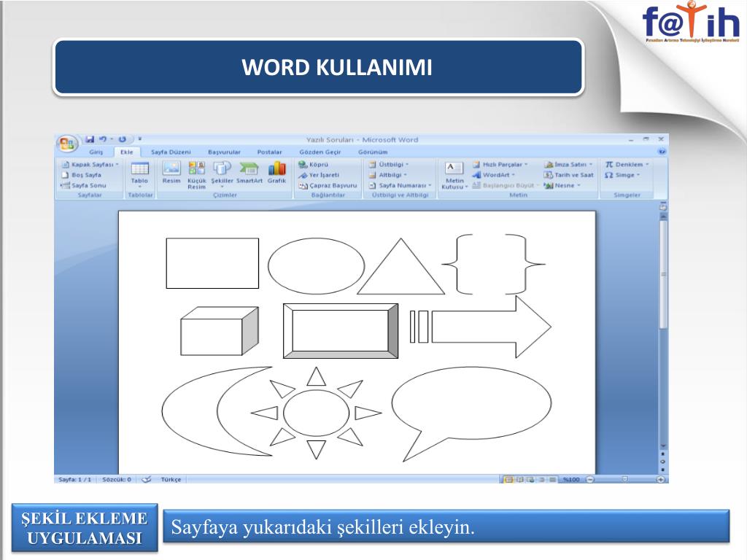Insert a SmartArt graphic
This screenshot has width=747, height=560.
249,172
